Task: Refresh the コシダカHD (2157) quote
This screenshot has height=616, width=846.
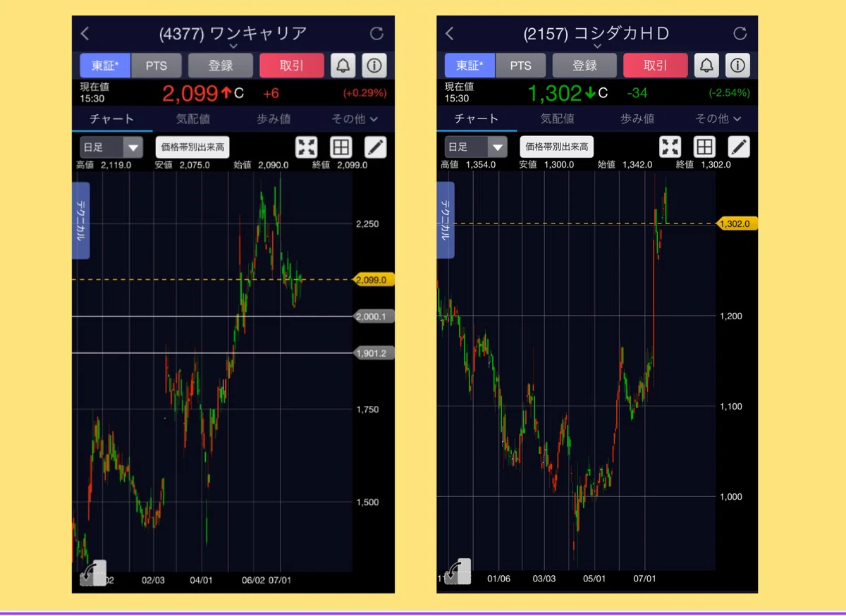Action: click(x=740, y=33)
